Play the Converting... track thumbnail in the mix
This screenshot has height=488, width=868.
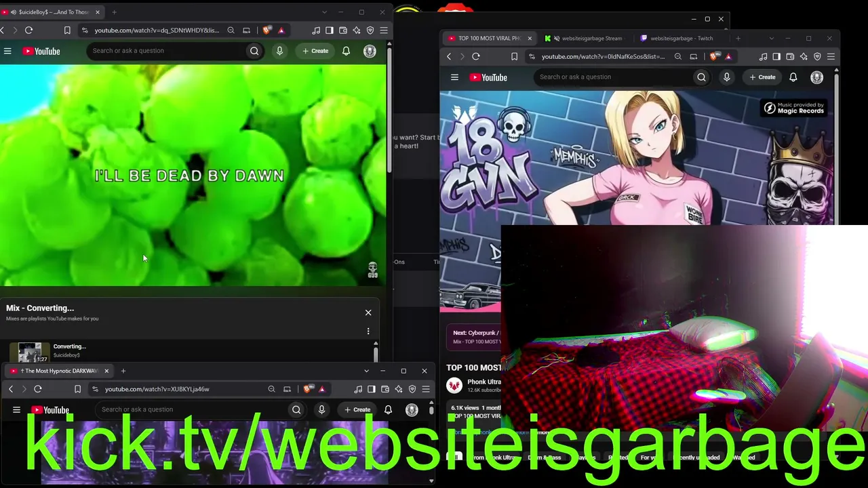(30, 353)
